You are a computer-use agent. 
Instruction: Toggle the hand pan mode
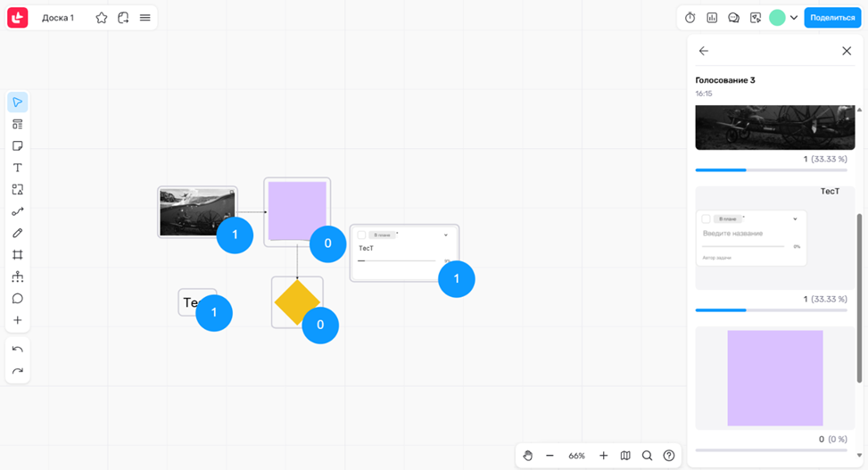[x=527, y=456]
